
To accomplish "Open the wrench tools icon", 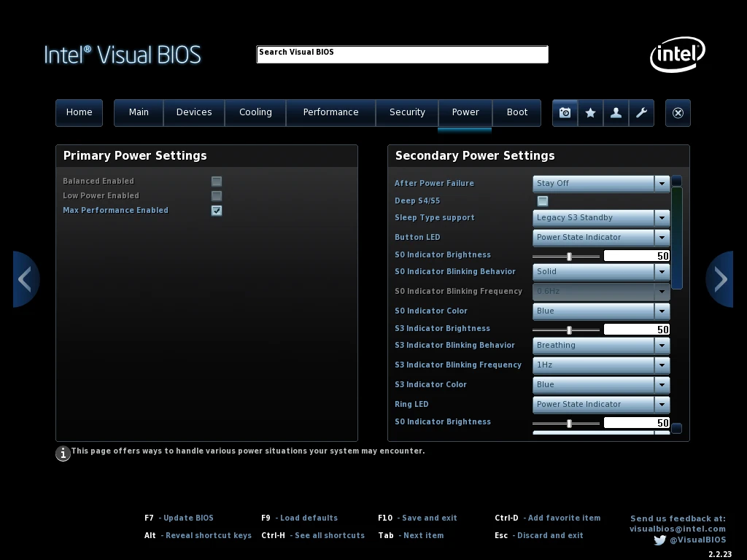I will click(641, 113).
